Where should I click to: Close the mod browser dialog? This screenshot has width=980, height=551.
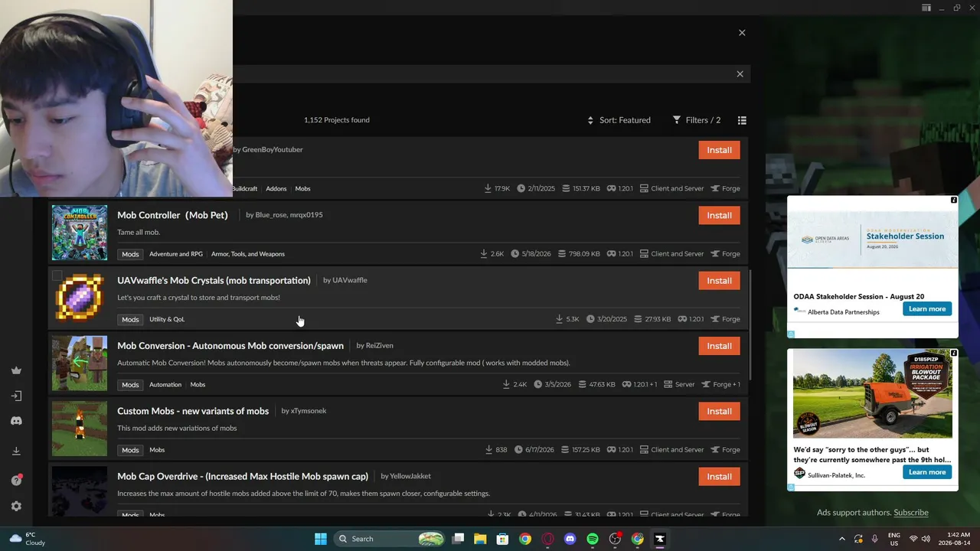(742, 33)
